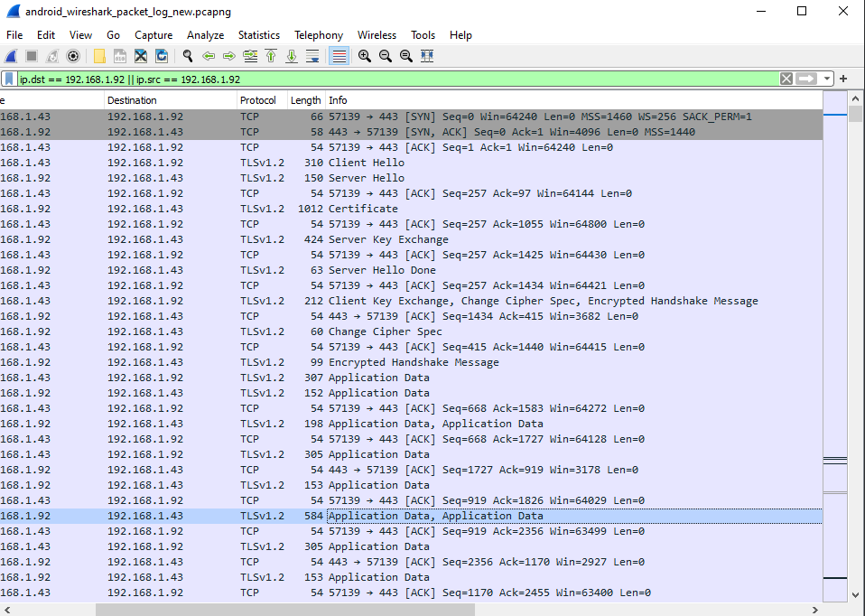The height and width of the screenshot is (616, 865).
Task: Open the Statistics menu
Action: [x=259, y=35]
